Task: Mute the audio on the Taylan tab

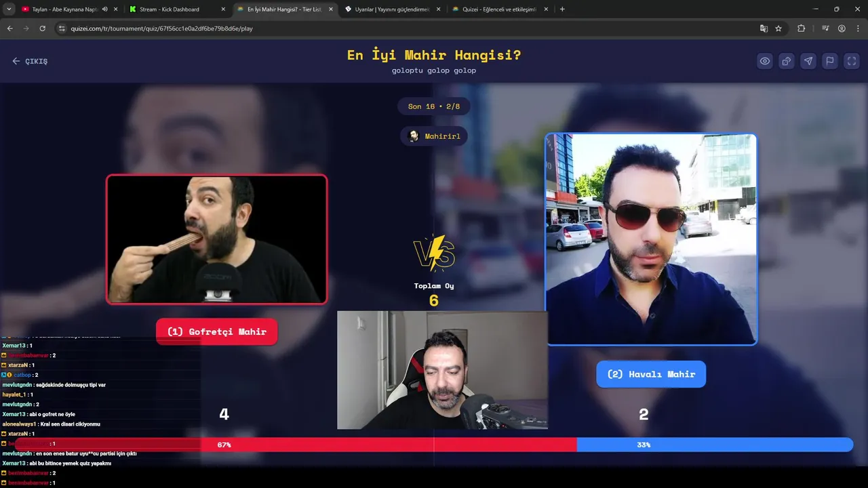Action: tap(105, 9)
